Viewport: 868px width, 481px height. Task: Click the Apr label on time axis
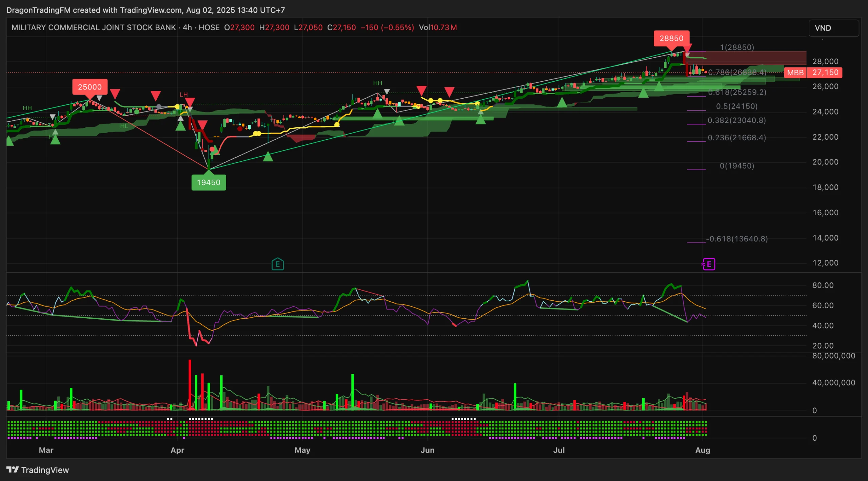(x=177, y=450)
